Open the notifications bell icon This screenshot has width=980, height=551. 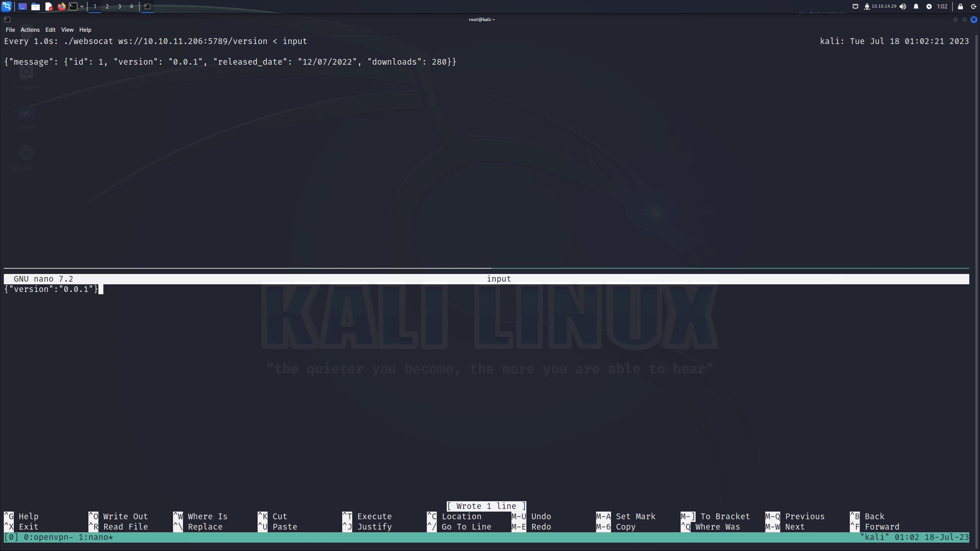916,6
